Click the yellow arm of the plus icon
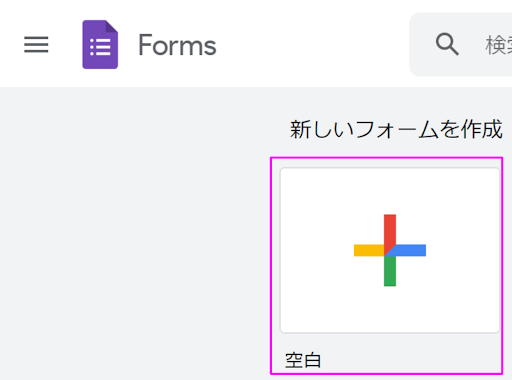The width and height of the screenshot is (512, 380). pyautogui.click(x=369, y=250)
